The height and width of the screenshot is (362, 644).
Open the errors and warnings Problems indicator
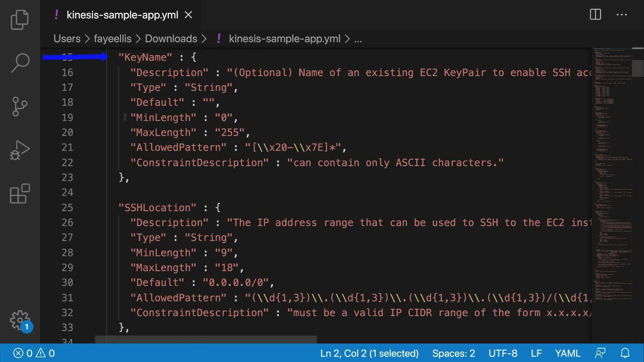pyautogui.click(x=34, y=353)
